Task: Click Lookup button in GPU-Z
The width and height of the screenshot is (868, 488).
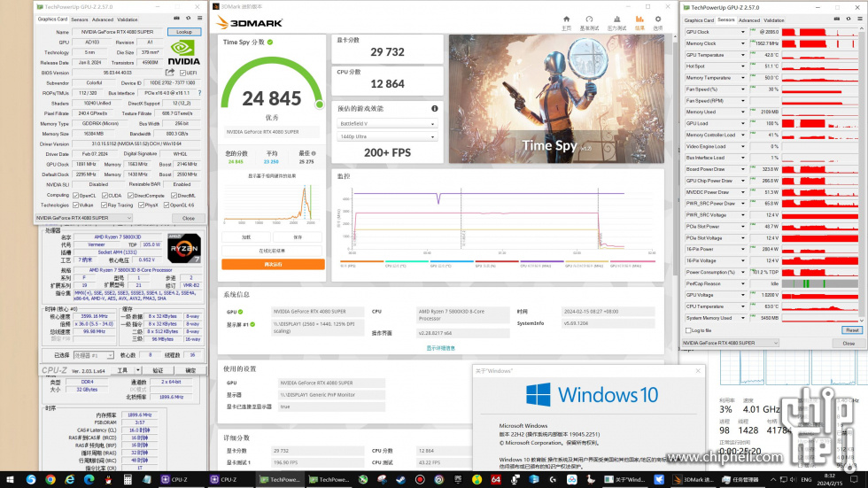Action: click(x=184, y=32)
